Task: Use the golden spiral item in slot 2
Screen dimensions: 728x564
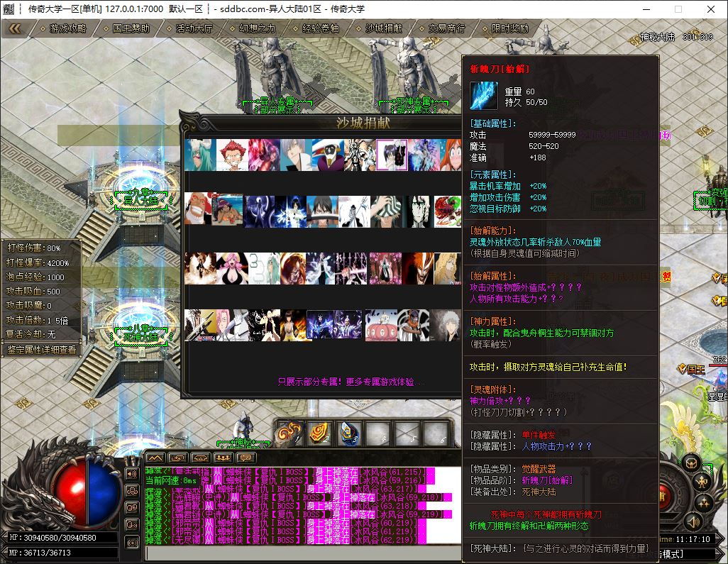Action: point(319,434)
